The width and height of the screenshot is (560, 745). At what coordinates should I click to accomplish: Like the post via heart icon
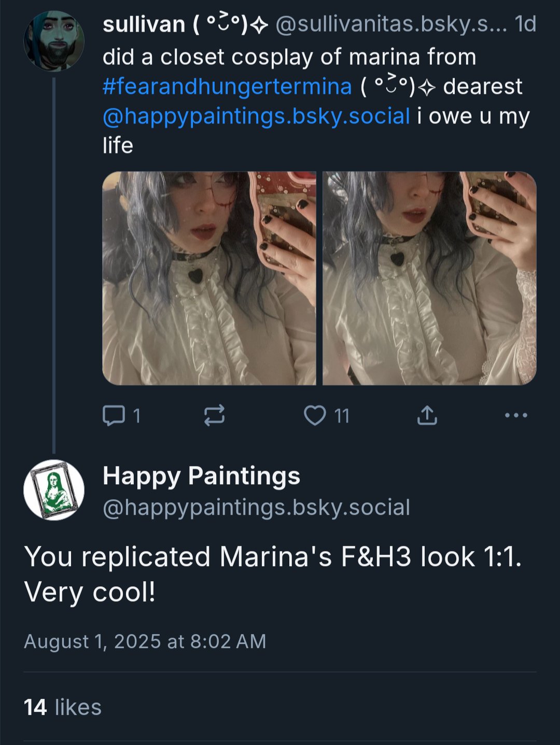click(314, 415)
